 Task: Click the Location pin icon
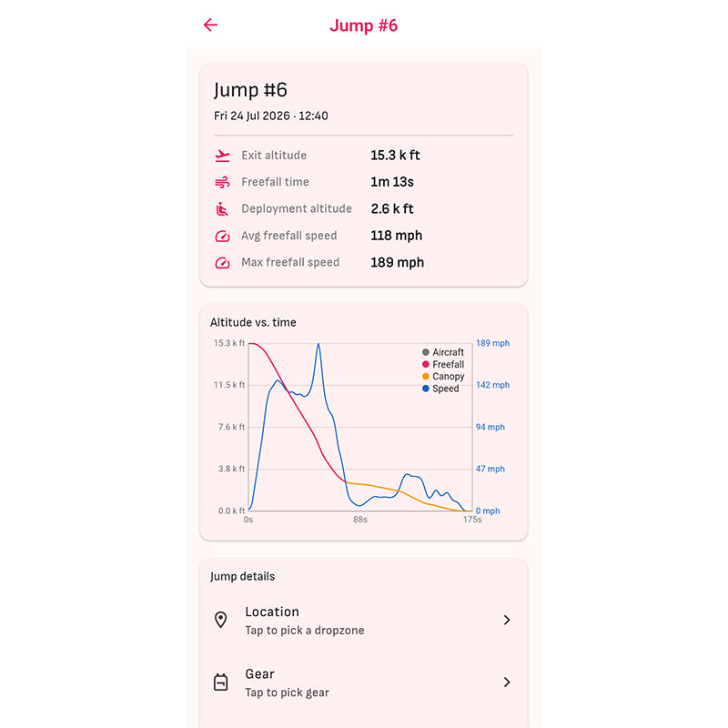221,620
